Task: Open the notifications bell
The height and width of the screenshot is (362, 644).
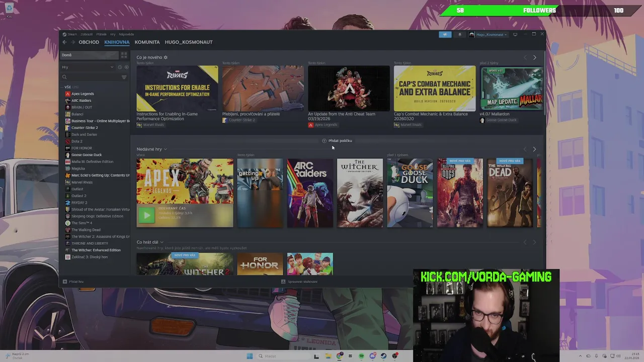Action: pos(459,35)
